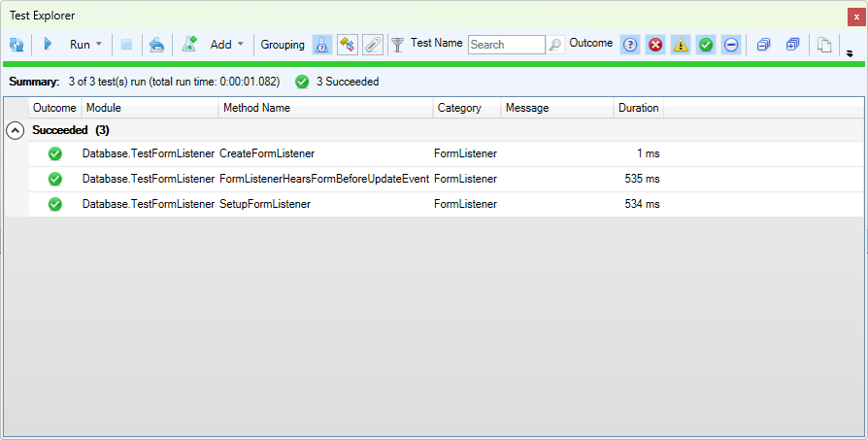Click the Stop/cancel test run square icon

(x=126, y=45)
